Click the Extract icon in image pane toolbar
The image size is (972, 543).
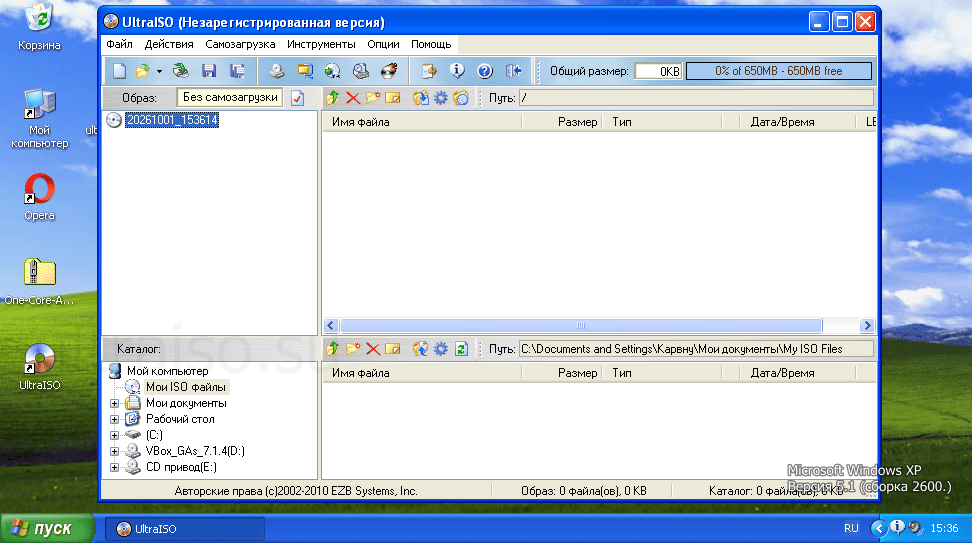(x=420, y=98)
